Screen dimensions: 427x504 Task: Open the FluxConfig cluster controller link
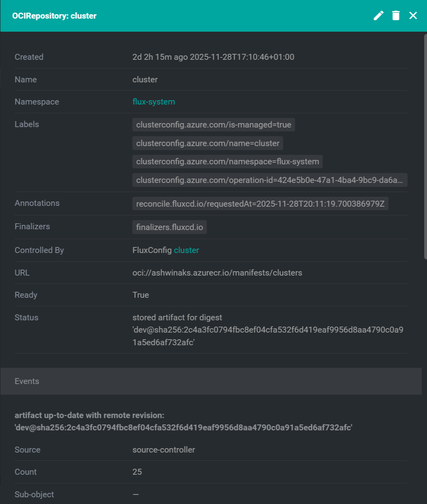[x=186, y=250]
